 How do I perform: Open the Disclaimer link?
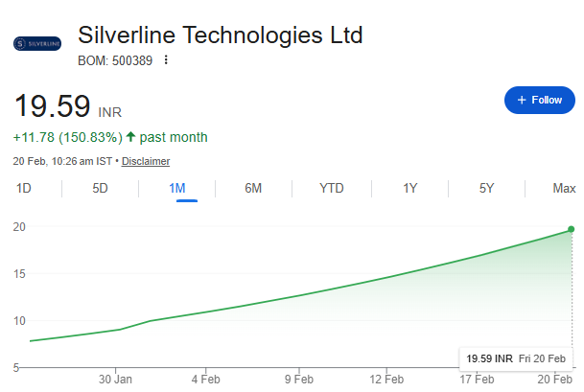point(146,161)
